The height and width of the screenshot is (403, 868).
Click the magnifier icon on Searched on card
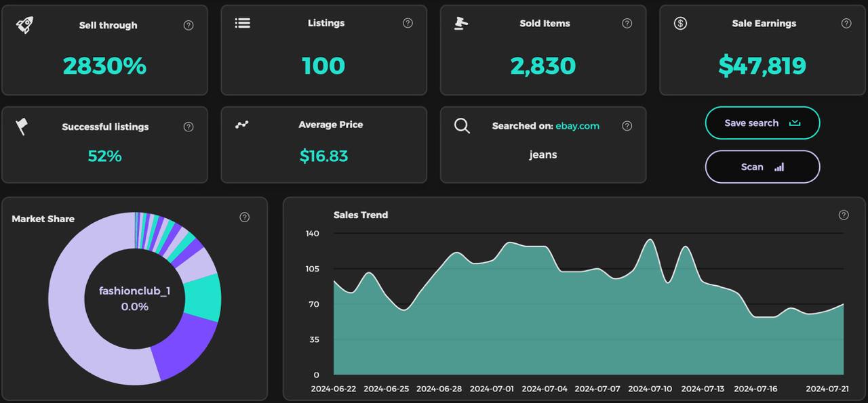462,126
